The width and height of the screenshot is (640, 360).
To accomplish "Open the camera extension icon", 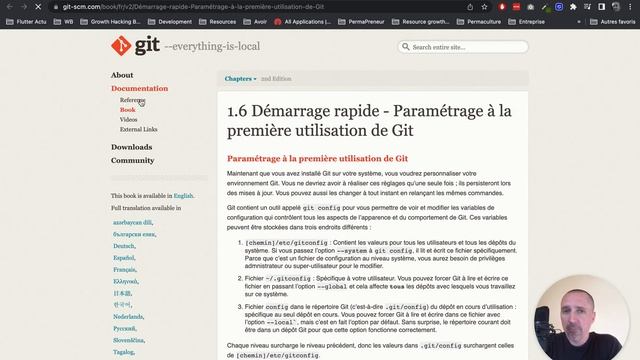I will point(530,7).
